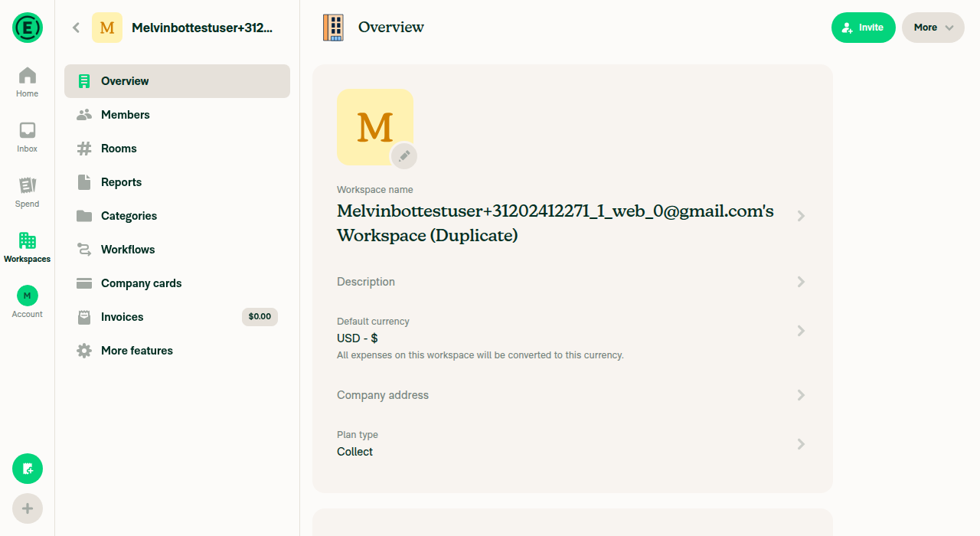This screenshot has width=980, height=536.
Task: Open the Categories menu item
Action: click(x=177, y=216)
